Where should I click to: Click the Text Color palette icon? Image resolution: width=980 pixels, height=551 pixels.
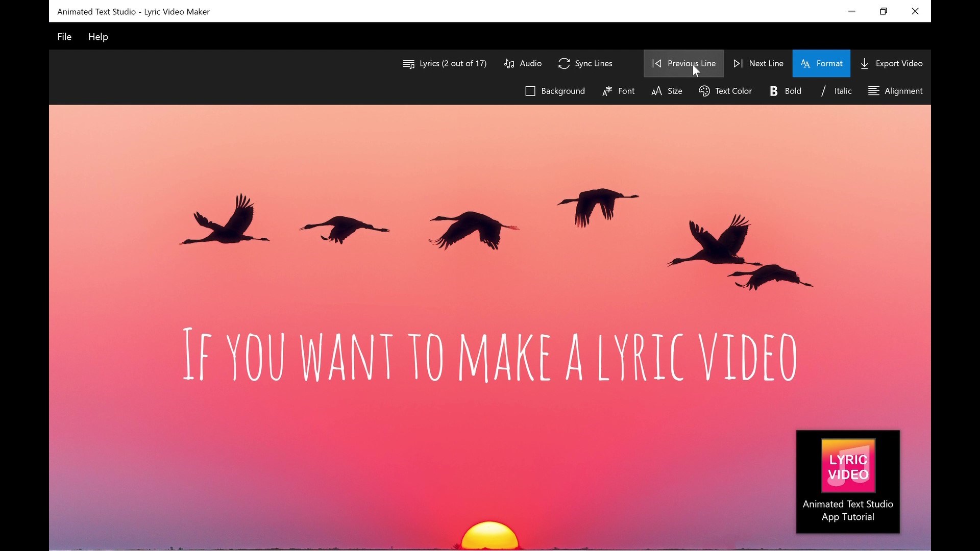point(704,91)
